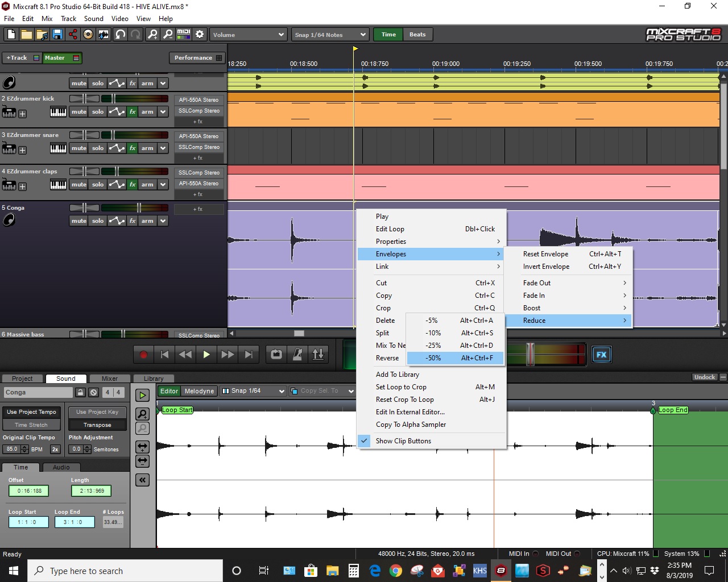Toggle fx on the Conga track
Image resolution: width=728 pixels, height=582 pixels.
coord(133,221)
